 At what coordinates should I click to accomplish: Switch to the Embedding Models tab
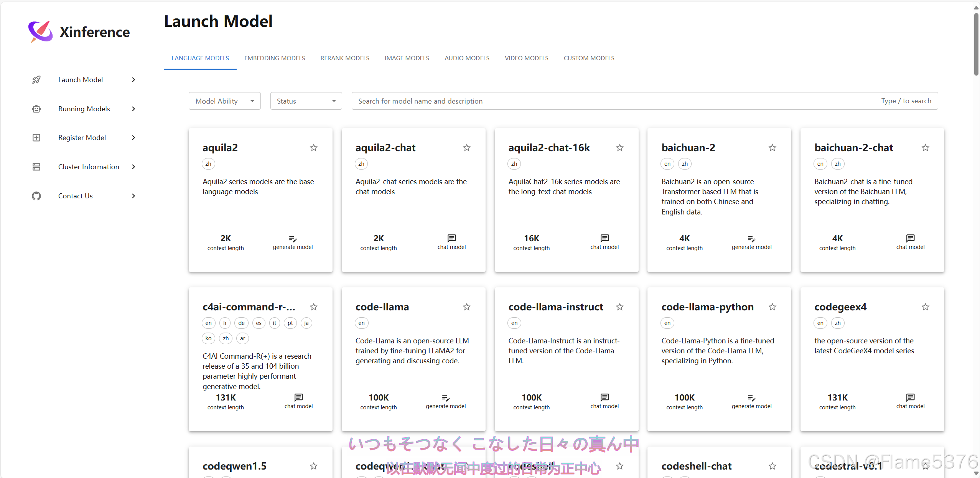coord(275,58)
